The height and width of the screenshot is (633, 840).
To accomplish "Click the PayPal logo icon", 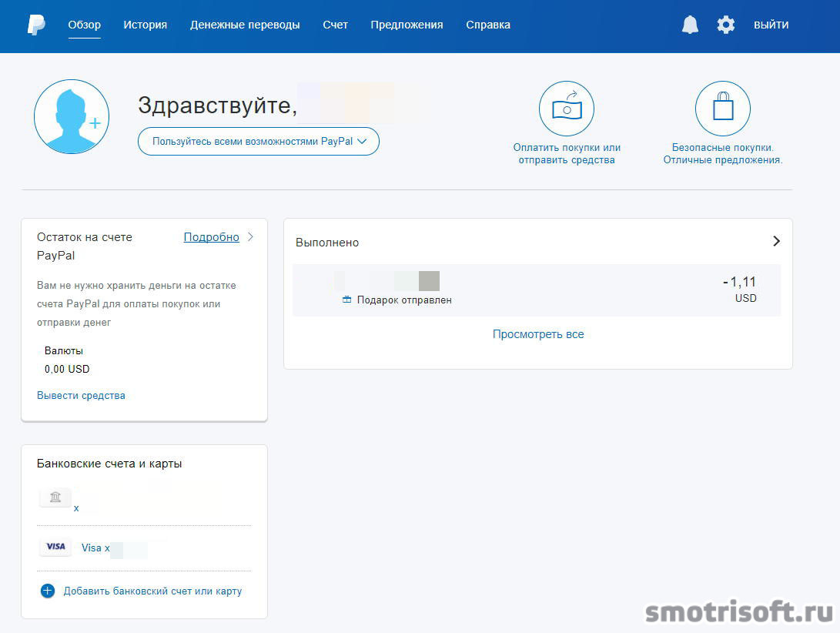I will click(x=36, y=25).
